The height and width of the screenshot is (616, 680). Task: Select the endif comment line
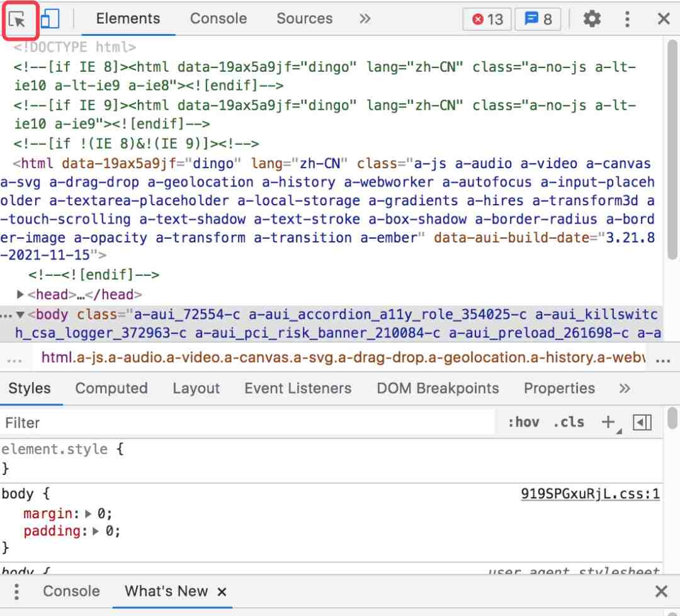click(x=94, y=275)
